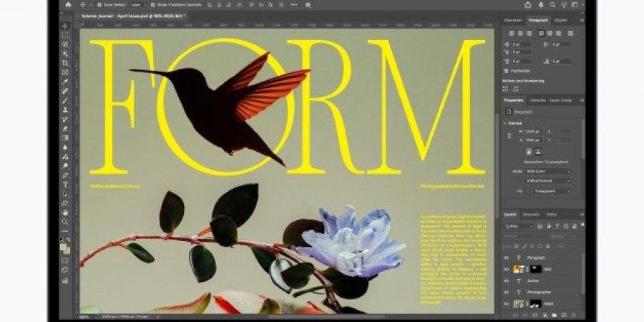Click the canvas Width field in Properties
The width and height of the screenshot is (644, 322).
(534, 132)
